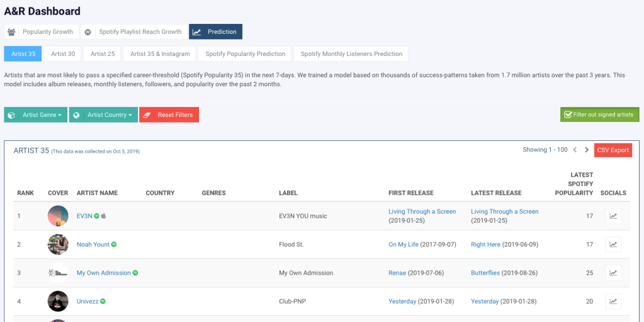The height and width of the screenshot is (322, 644).
Task: Click the Spotify icon beside Noah Yount
Action: 115,245
